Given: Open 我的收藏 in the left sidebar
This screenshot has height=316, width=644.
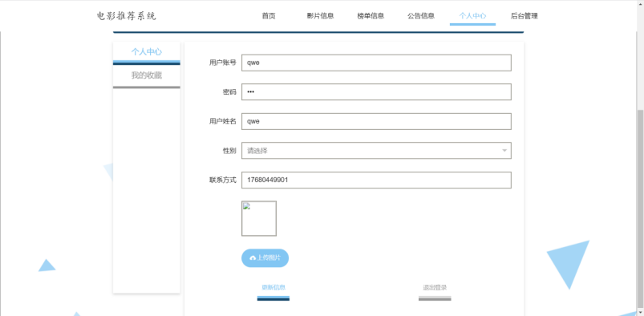Looking at the screenshot, I should click(x=147, y=75).
